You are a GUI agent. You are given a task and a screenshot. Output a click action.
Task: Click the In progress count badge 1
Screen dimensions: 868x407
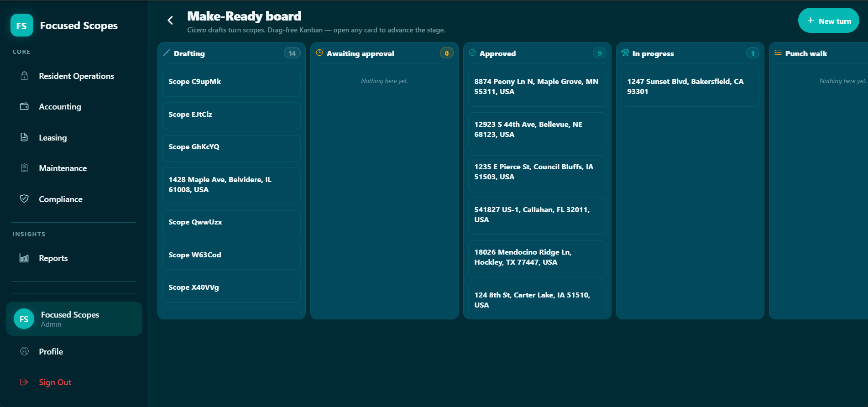[x=753, y=53]
